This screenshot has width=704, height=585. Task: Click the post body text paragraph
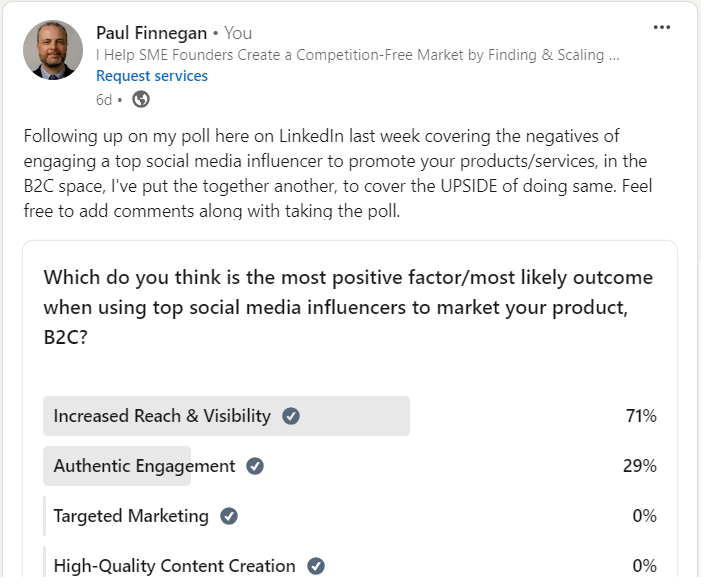(x=338, y=173)
